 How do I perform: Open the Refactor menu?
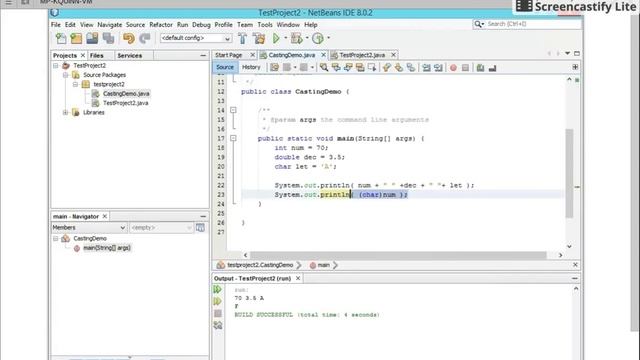tap(161, 25)
